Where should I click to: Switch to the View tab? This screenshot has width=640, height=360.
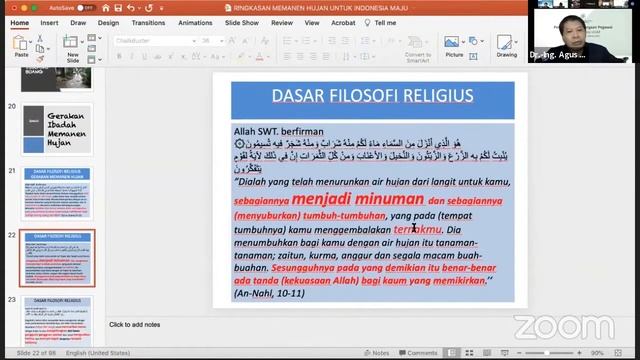click(x=312, y=23)
